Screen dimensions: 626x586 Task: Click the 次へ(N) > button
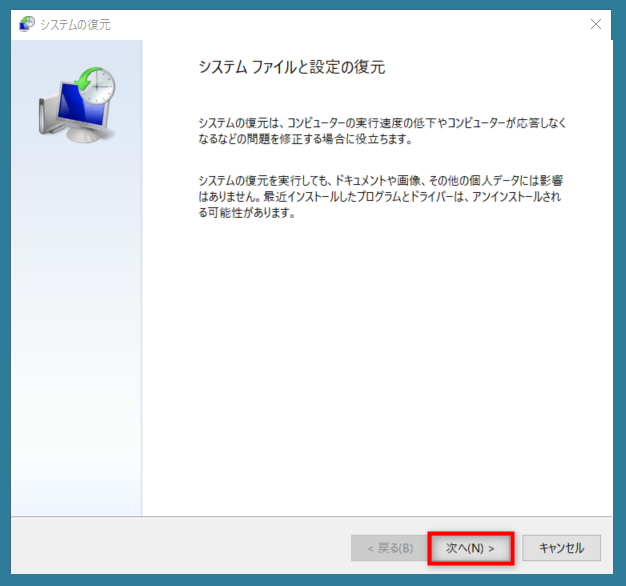470,548
